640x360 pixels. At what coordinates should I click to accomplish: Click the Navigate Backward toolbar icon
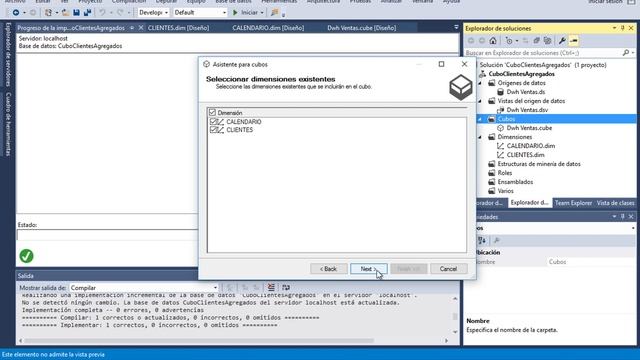point(16,13)
